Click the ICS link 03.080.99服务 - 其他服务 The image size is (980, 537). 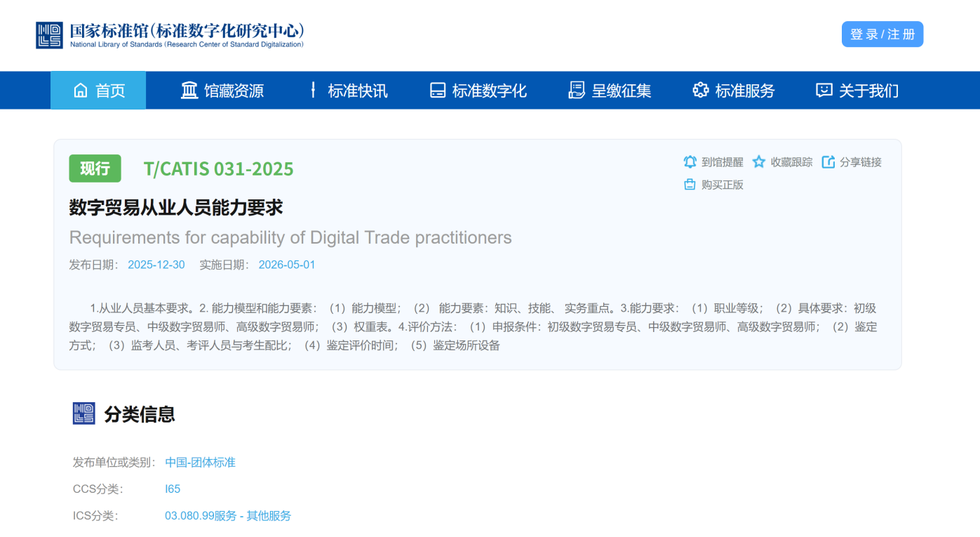(x=228, y=516)
